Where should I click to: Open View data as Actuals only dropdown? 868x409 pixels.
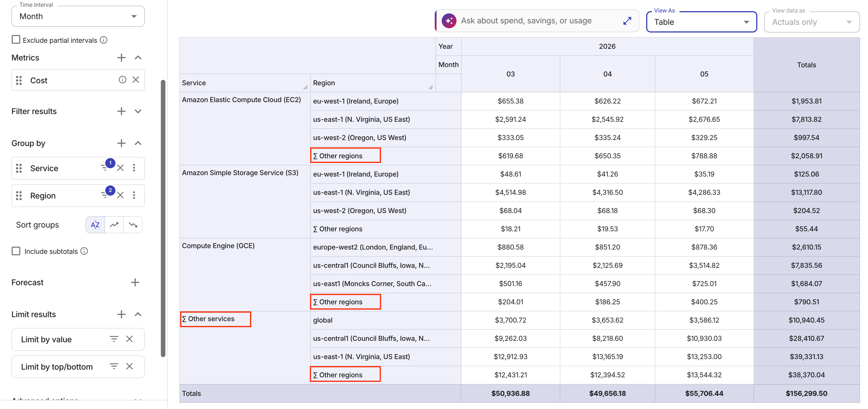click(812, 22)
